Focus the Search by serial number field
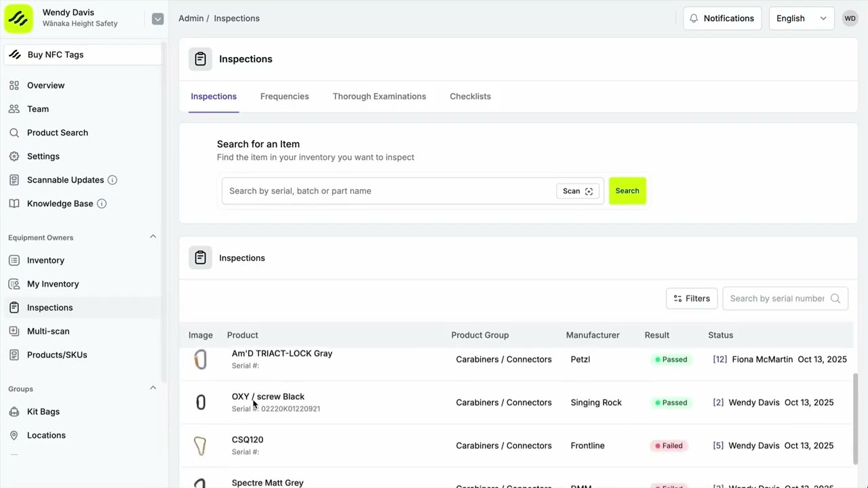The image size is (868, 488). tap(785, 298)
